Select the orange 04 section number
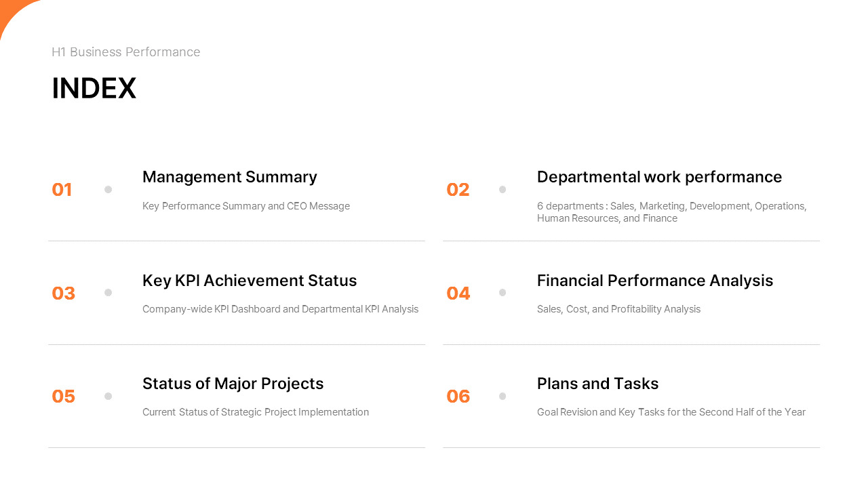 pos(458,293)
